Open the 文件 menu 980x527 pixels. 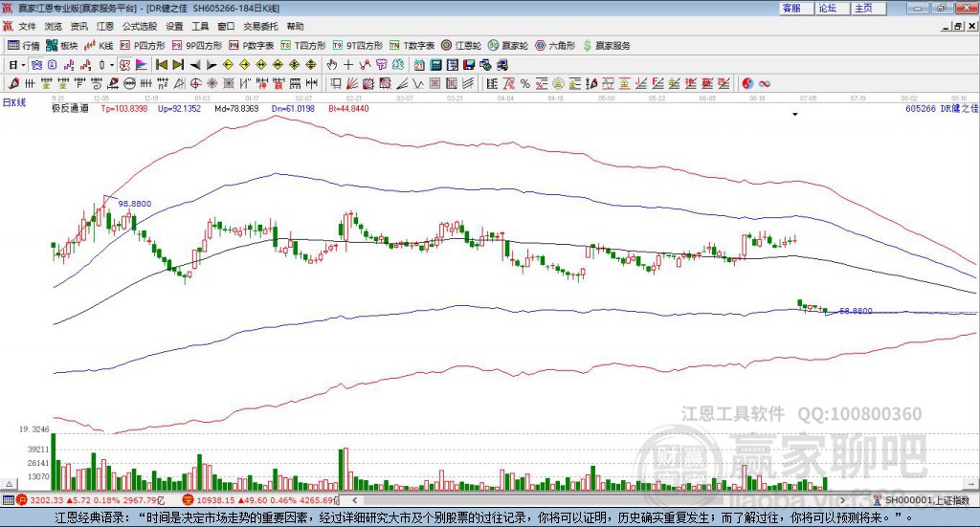(x=27, y=26)
